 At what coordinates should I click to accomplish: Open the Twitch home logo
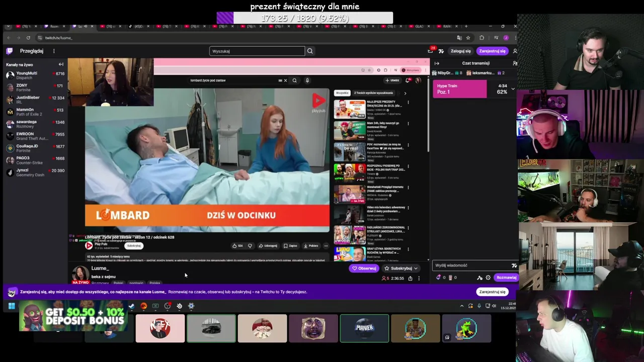[10, 51]
